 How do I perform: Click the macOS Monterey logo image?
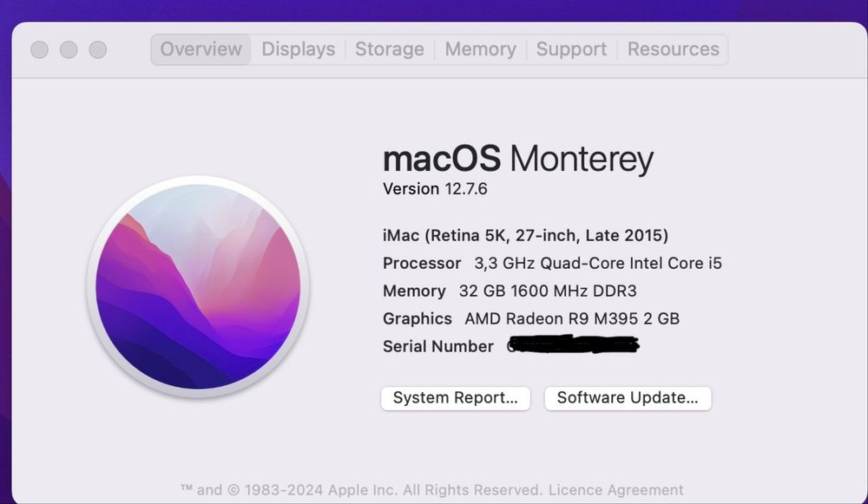click(x=198, y=286)
